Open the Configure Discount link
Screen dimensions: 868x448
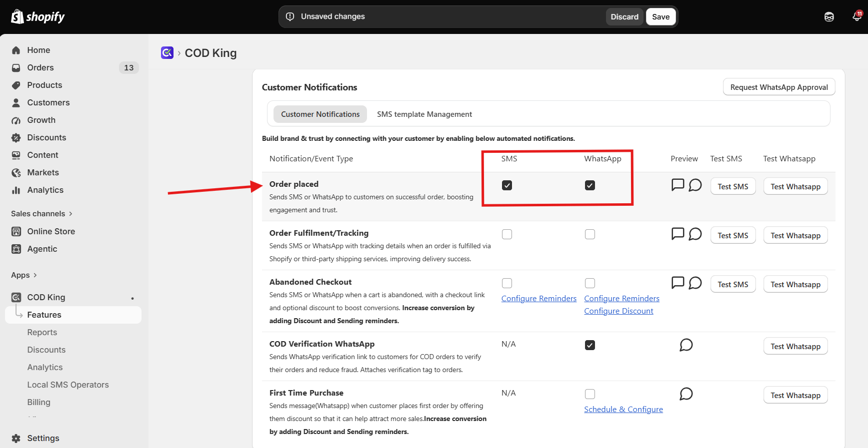pos(618,311)
